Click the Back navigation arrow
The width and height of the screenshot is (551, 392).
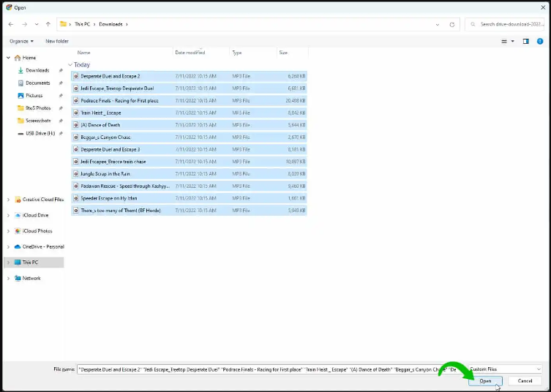[11, 24]
